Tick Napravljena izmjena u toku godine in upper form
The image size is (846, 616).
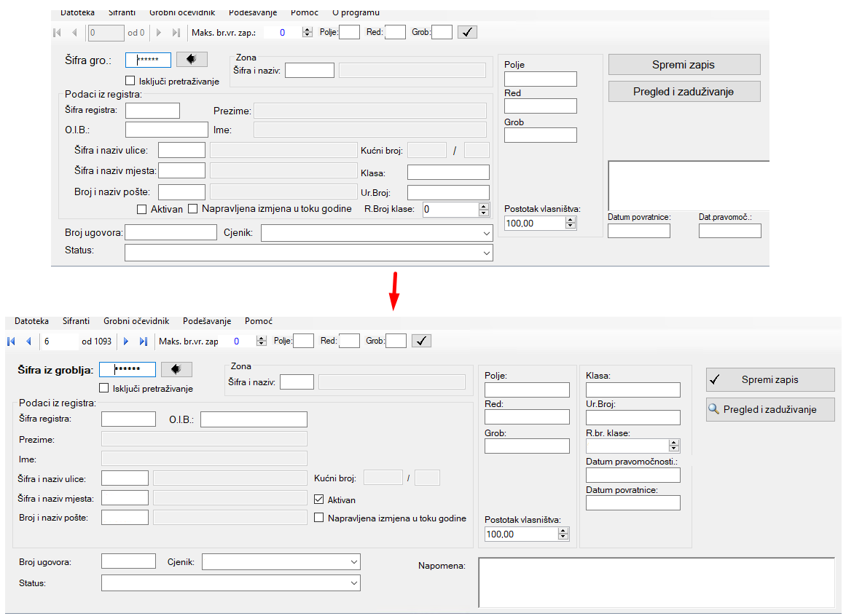(193, 209)
